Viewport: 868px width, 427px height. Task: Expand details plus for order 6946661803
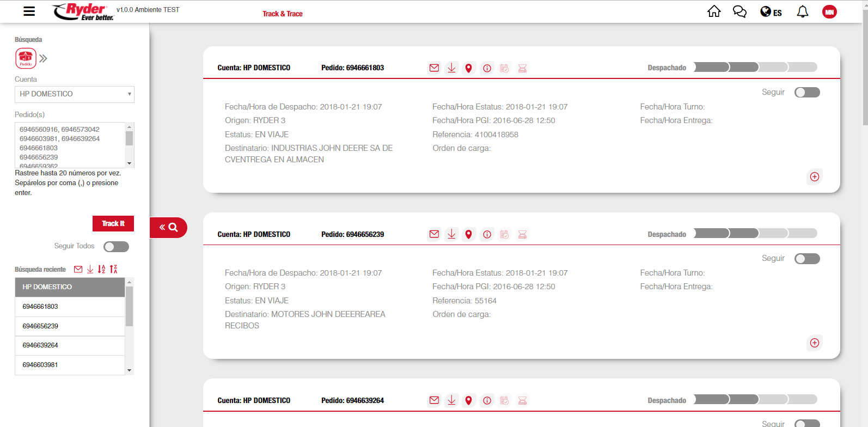[815, 176]
